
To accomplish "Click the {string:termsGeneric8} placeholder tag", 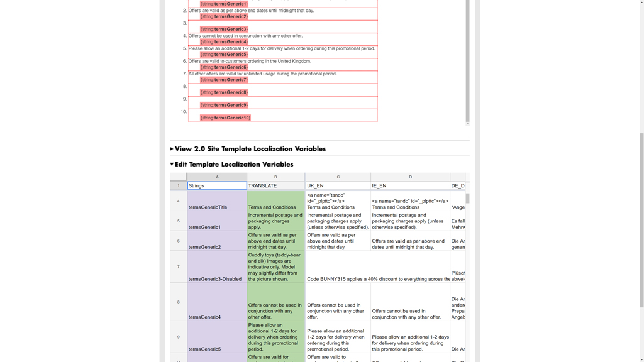I will pos(224,92).
